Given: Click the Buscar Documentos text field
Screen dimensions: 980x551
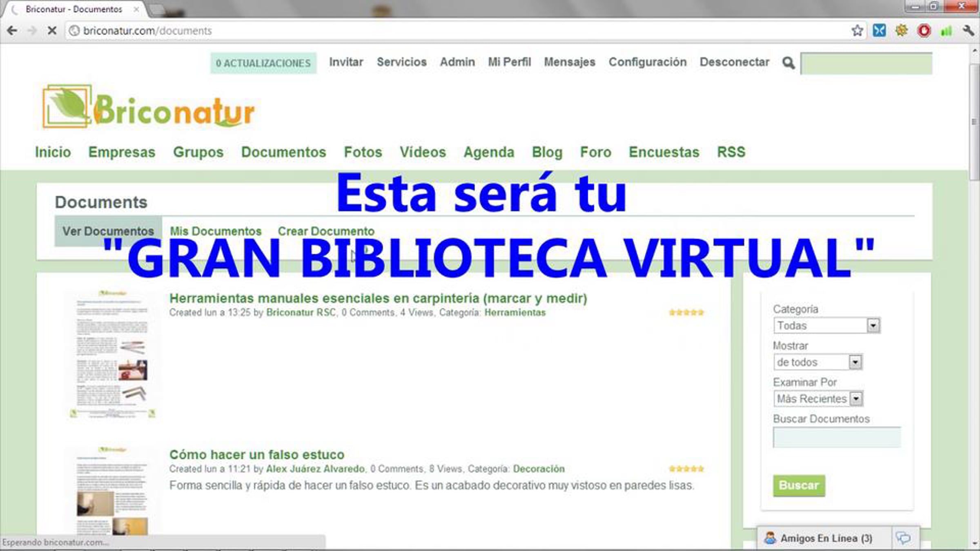Looking at the screenshot, I should (x=837, y=438).
